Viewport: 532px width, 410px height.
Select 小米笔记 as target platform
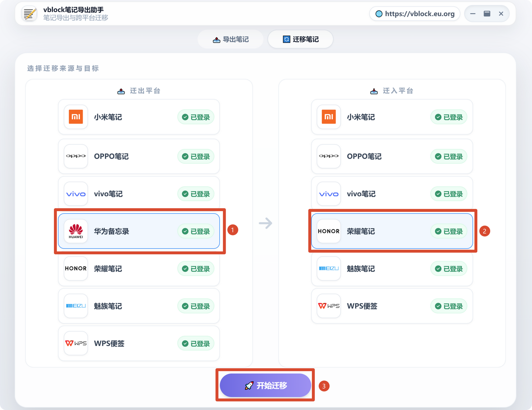pyautogui.click(x=392, y=117)
